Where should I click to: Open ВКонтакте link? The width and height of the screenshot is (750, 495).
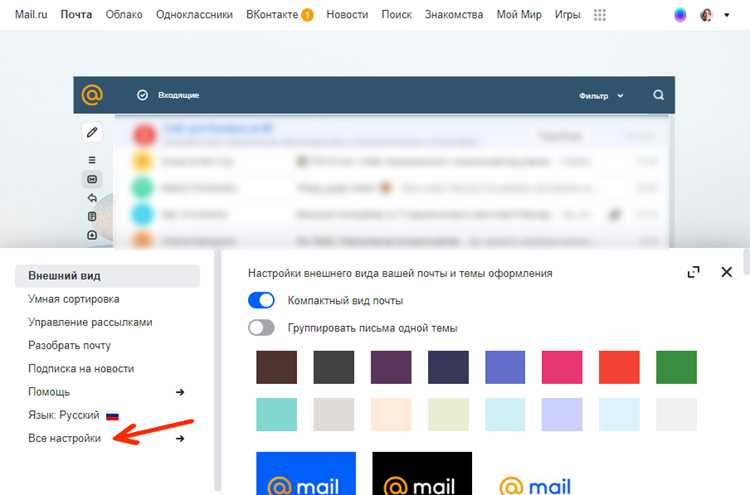pos(272,15)
